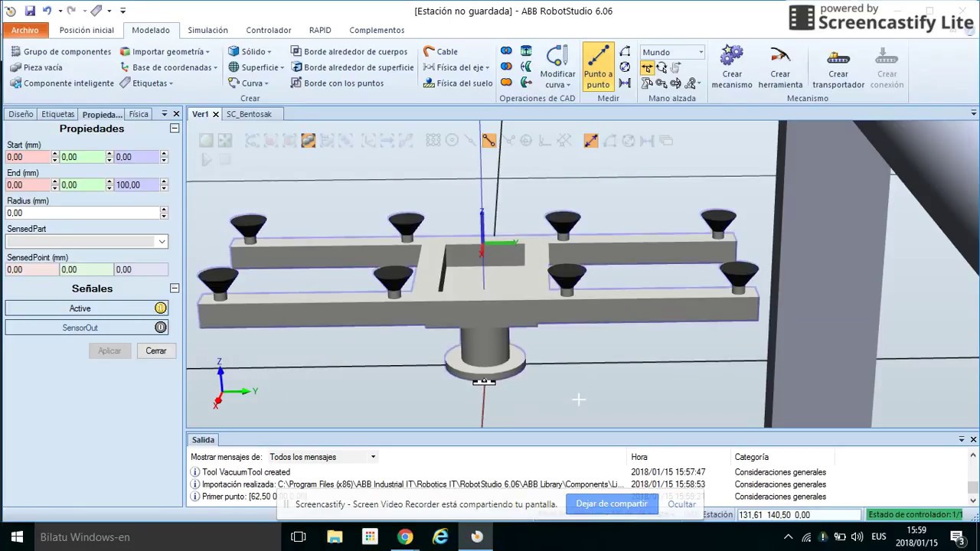Toggle the Active signal
The image size is (980, 551).
87,308
